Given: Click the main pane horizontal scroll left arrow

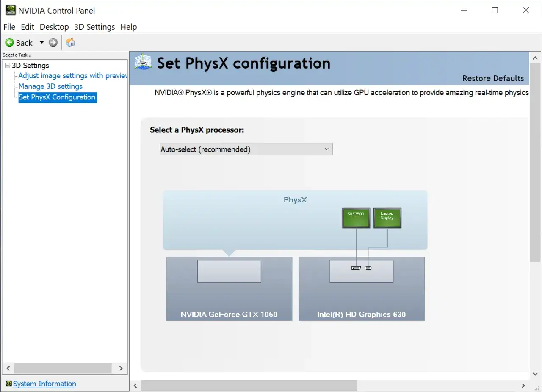Looking at the screenshot, I should click(x=135, y=386).
